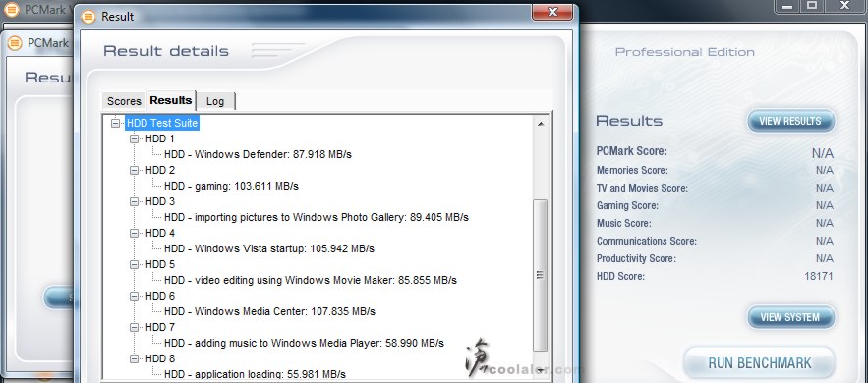Click the PCMark Score label
The width and height of the screenshot is (868, 383).
pos(632,151)
